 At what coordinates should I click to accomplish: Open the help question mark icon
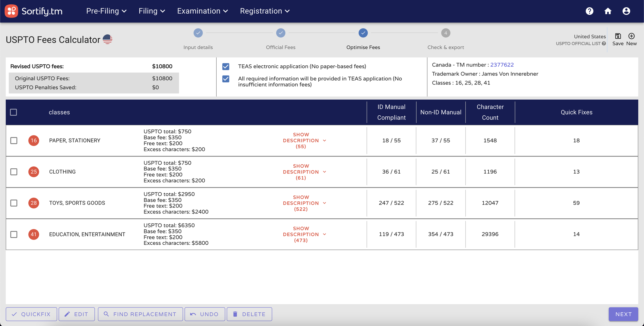click(x=589, y=11)
